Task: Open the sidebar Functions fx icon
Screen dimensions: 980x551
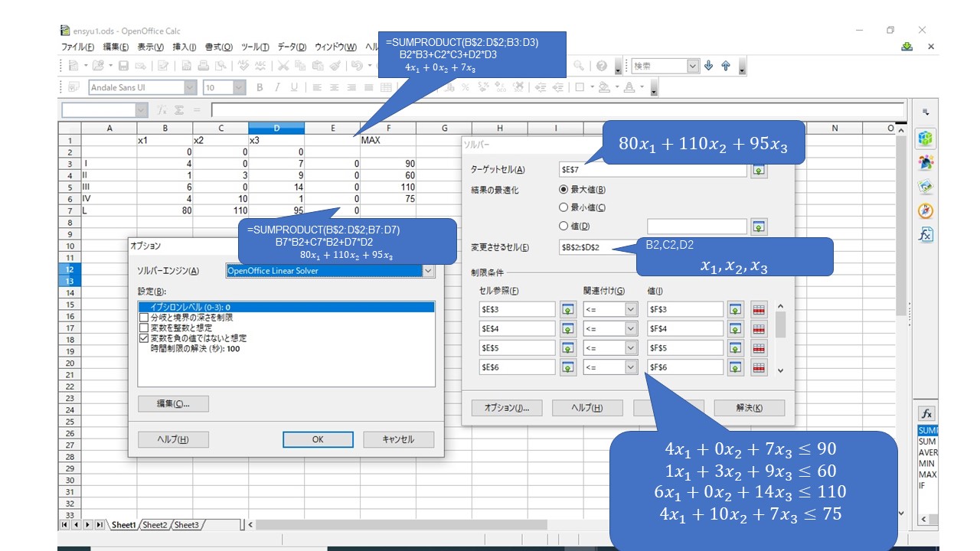Action: [926, 235]
